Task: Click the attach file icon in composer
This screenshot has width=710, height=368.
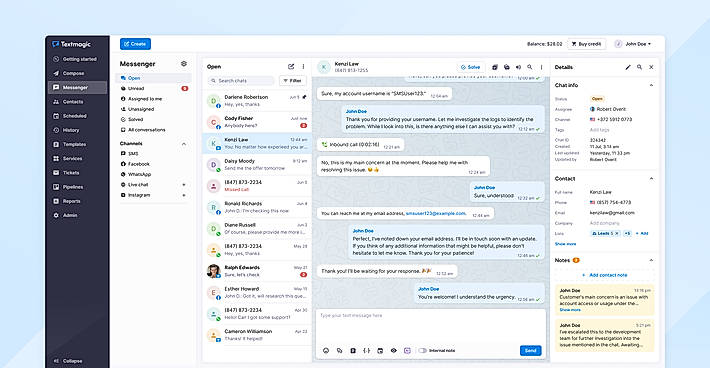Action: (x=353, y=351)
